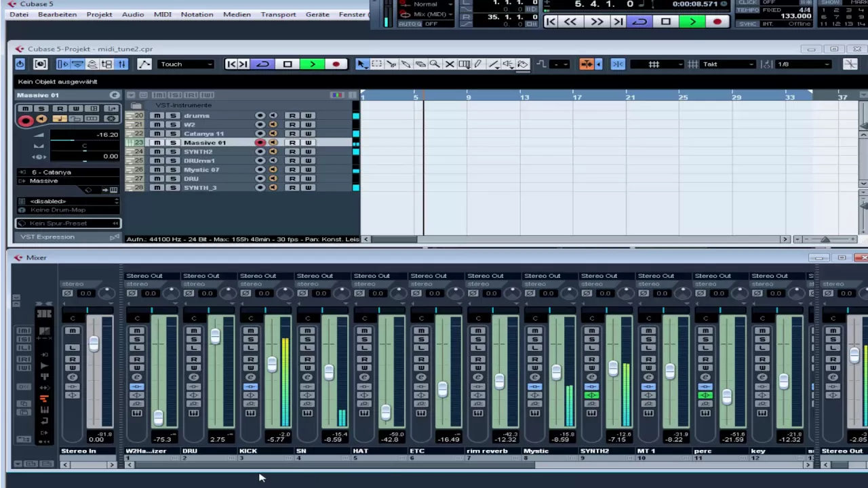Open the disabled input transformer dropdown
Screen dimensions: 868x488
point(68,201)
